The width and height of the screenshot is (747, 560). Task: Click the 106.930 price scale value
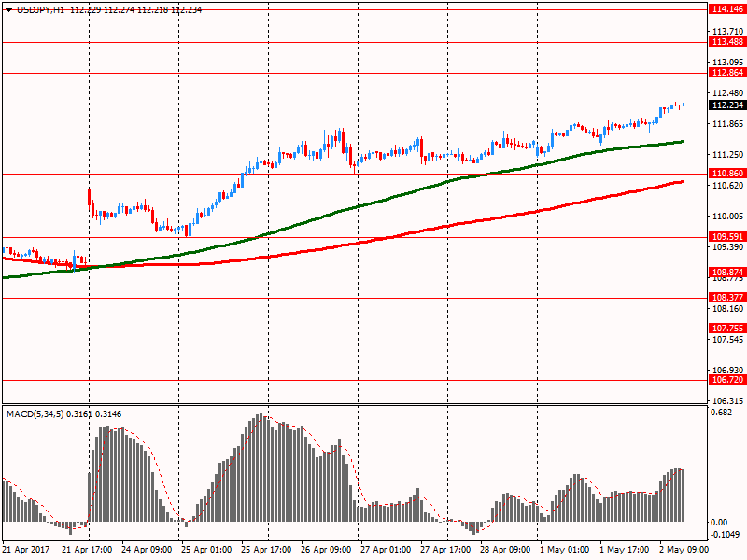(727, 370)
